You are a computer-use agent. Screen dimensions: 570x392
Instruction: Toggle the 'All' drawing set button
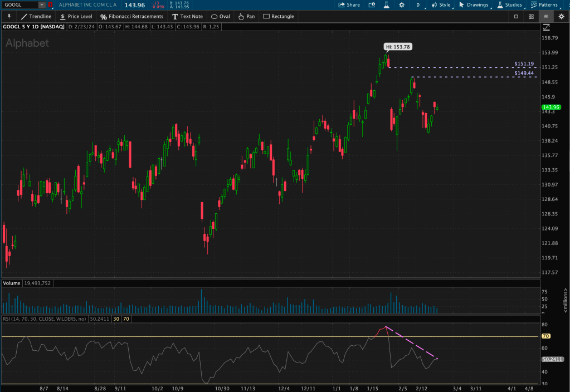click(546, 16)
